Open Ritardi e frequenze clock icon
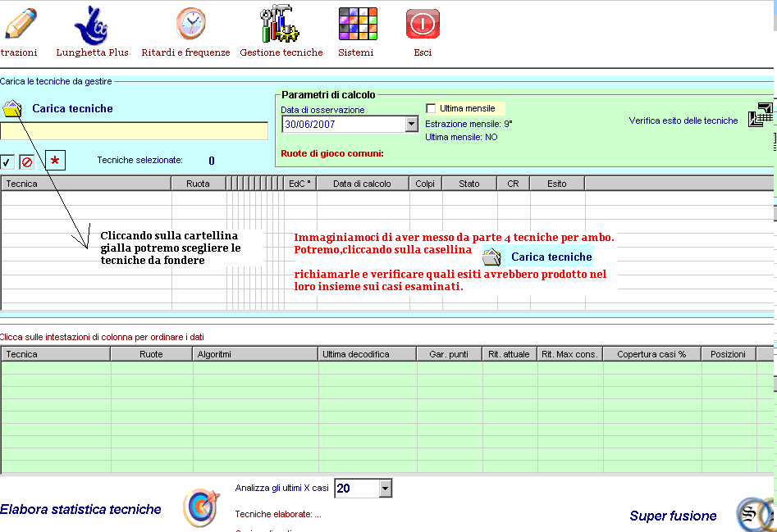777x532 pixels. (191, 23)
